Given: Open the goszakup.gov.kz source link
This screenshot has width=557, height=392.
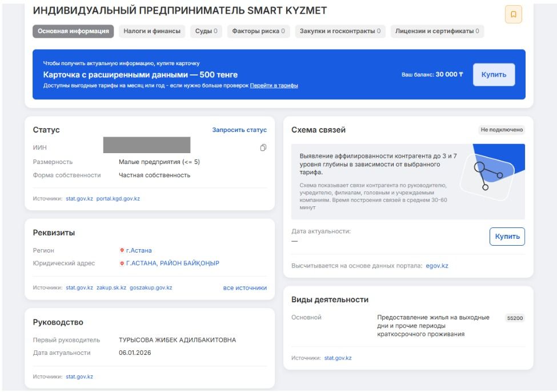Looking at the screenshot, I should click(151, 288).
